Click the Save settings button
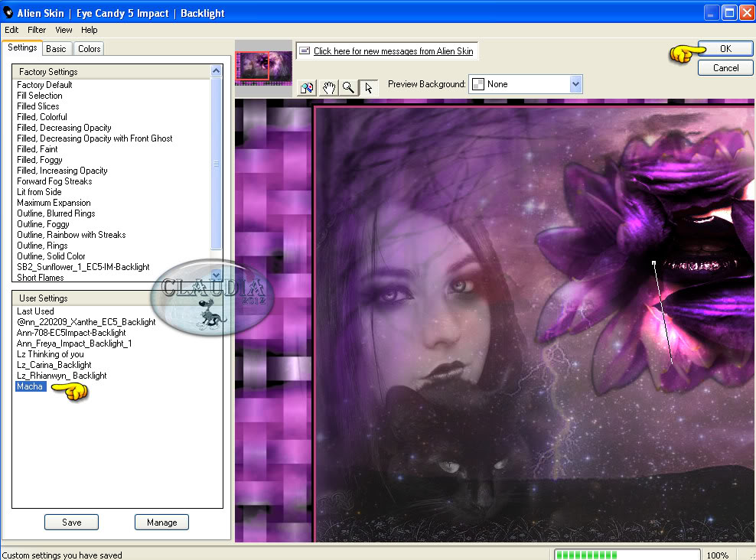Image resolution: width=756 pixels, height=560 pixels. [71, 523]
